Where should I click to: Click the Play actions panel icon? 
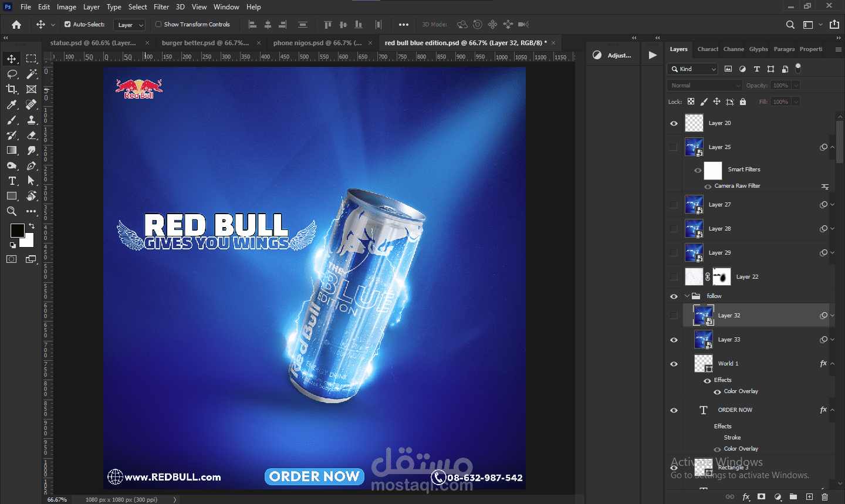653,55
